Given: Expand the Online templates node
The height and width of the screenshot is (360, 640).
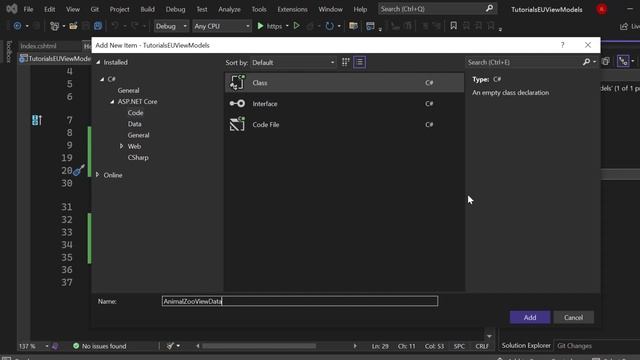Looking at the screenshot, I should click(97, 175).
